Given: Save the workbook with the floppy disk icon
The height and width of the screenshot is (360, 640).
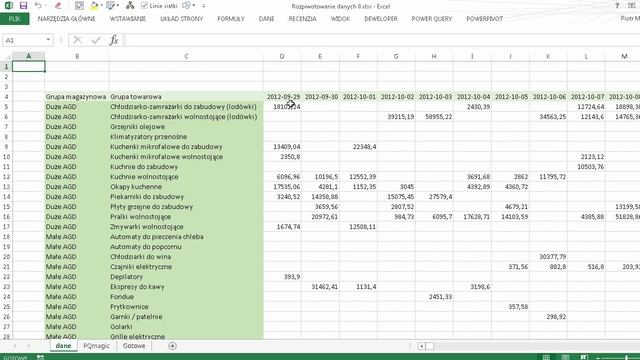Looking at the screenshot, I should pyautogui.click(x=23, y=6).
